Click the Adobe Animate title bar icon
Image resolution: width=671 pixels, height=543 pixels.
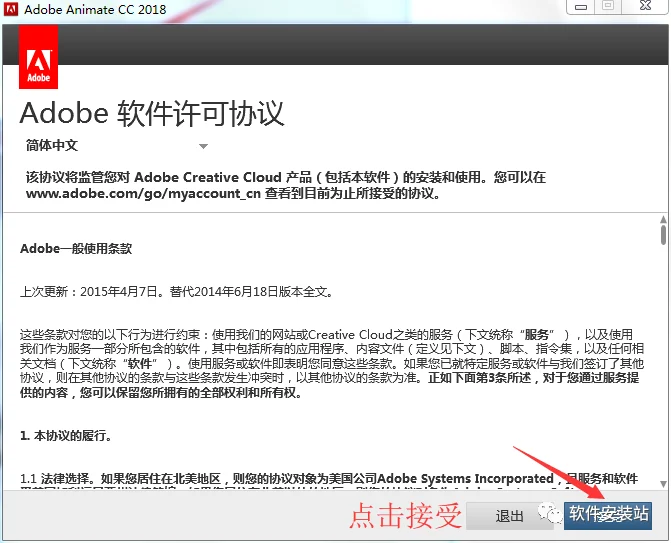11,9
